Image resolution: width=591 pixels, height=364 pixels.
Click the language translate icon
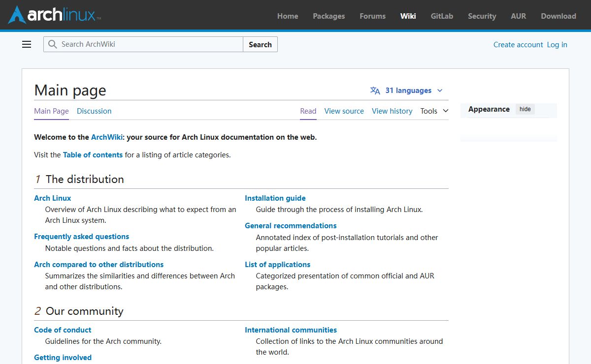point(375,91)
